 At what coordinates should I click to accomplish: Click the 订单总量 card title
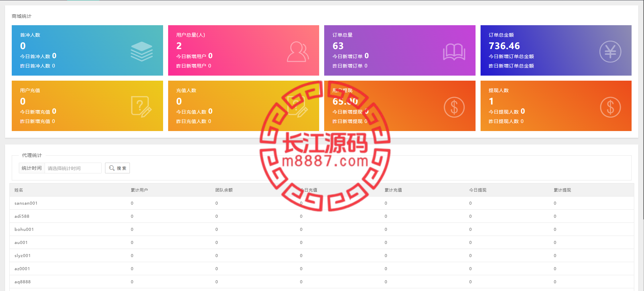point(342,35)
